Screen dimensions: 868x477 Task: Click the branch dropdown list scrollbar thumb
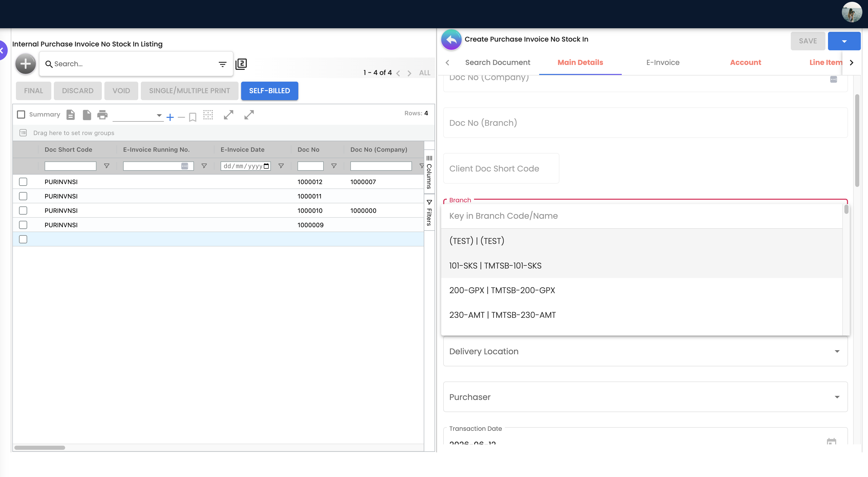[x=846, y=209]
